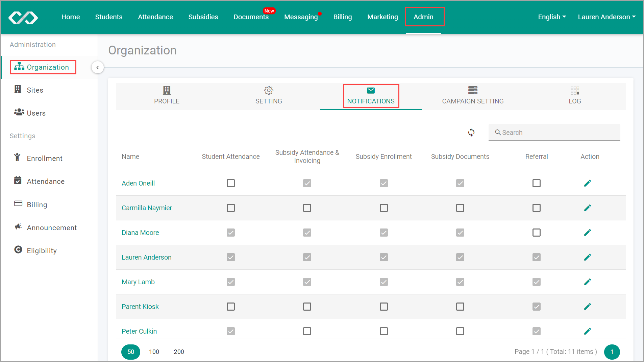Click the Billing card icon in the sidebar
This screenshot has width=644, height=362.
(x=18, y=203)
